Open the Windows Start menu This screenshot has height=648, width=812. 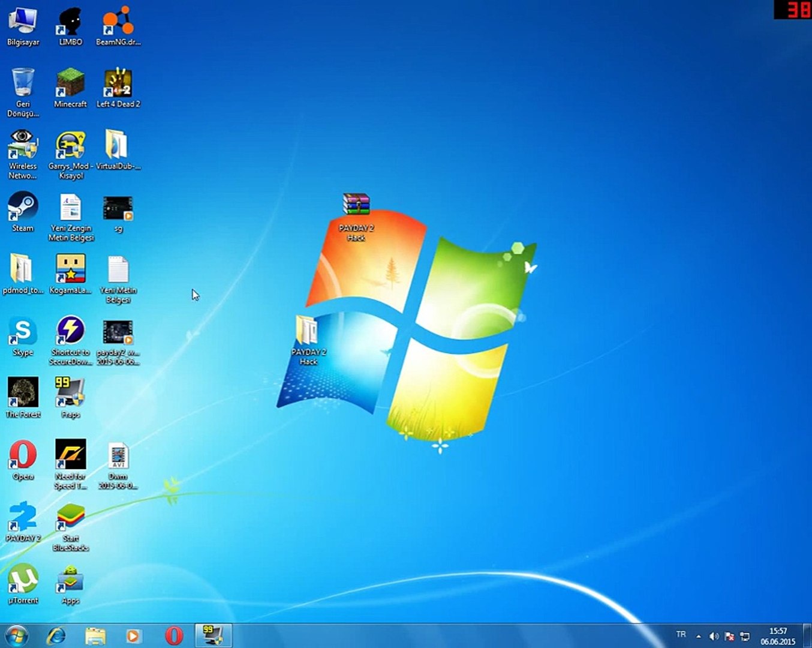pos(16,635)
